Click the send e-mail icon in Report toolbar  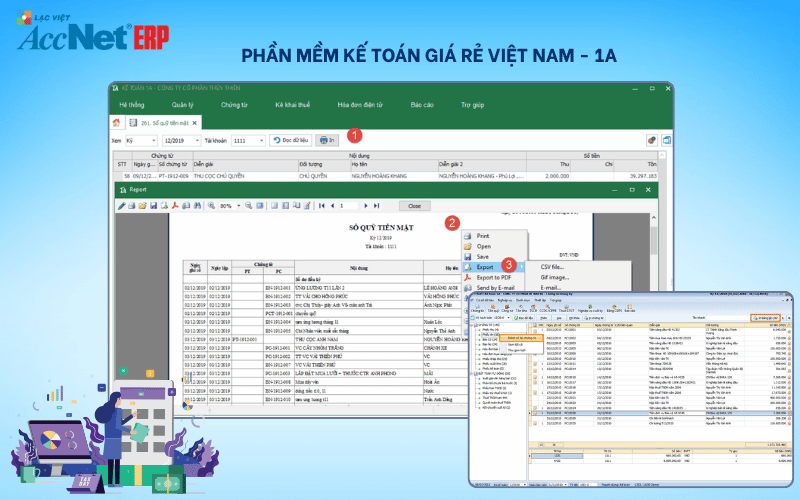pyautogui.click(x=186, y=206)
